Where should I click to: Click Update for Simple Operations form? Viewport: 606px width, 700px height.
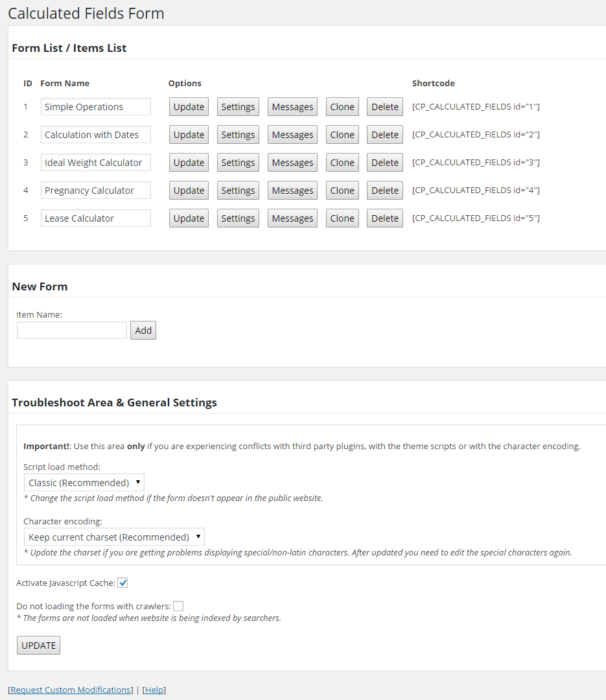(x=189, y=107)
